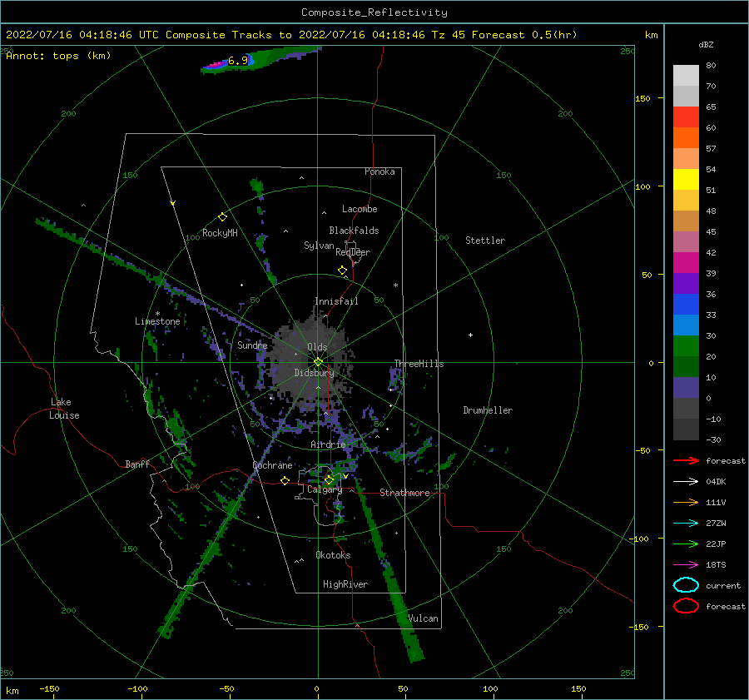Click the HighRiver town label
Screen dimensions: 749x700
345,584
